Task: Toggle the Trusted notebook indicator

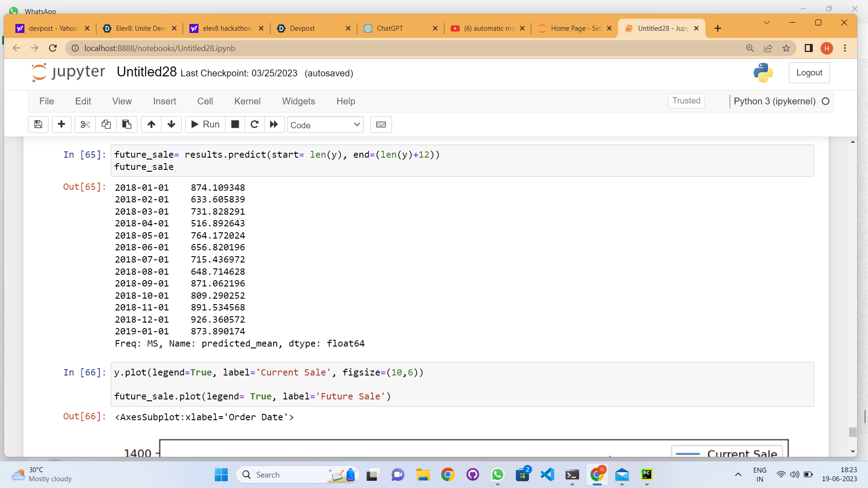Action: click(686, 101)
